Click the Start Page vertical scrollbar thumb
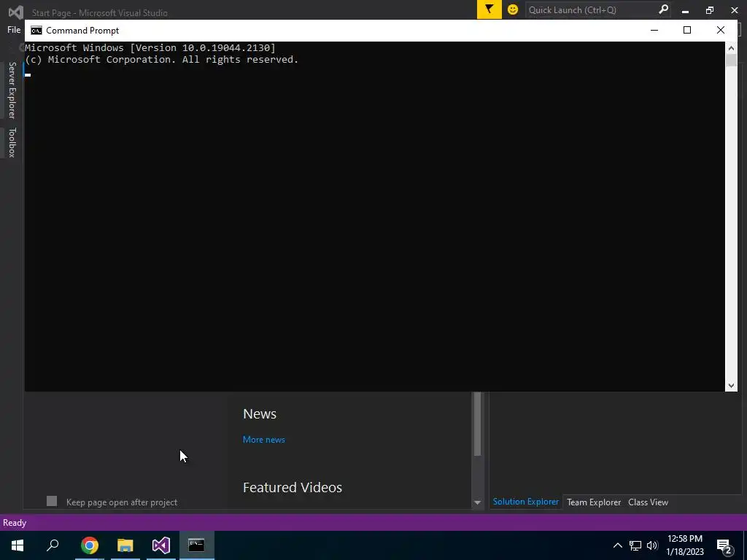This screenshot has width=747, height=560. click(477, 424)
